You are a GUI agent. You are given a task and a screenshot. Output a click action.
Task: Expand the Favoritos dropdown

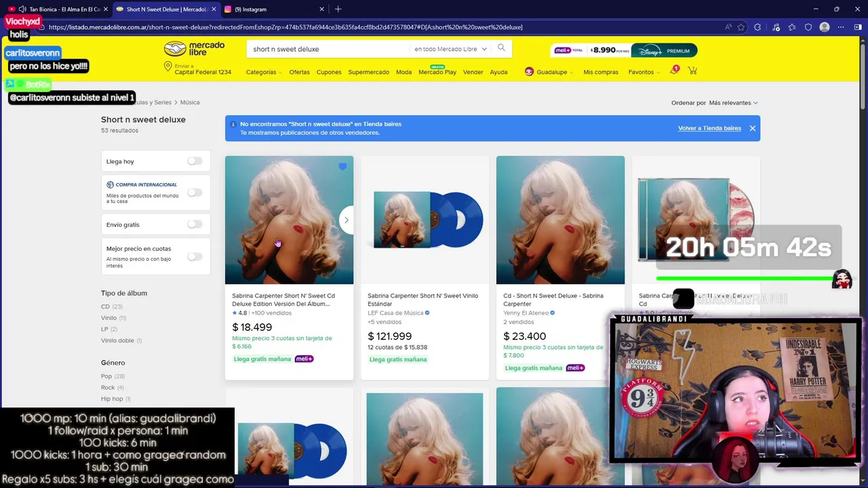644,72
